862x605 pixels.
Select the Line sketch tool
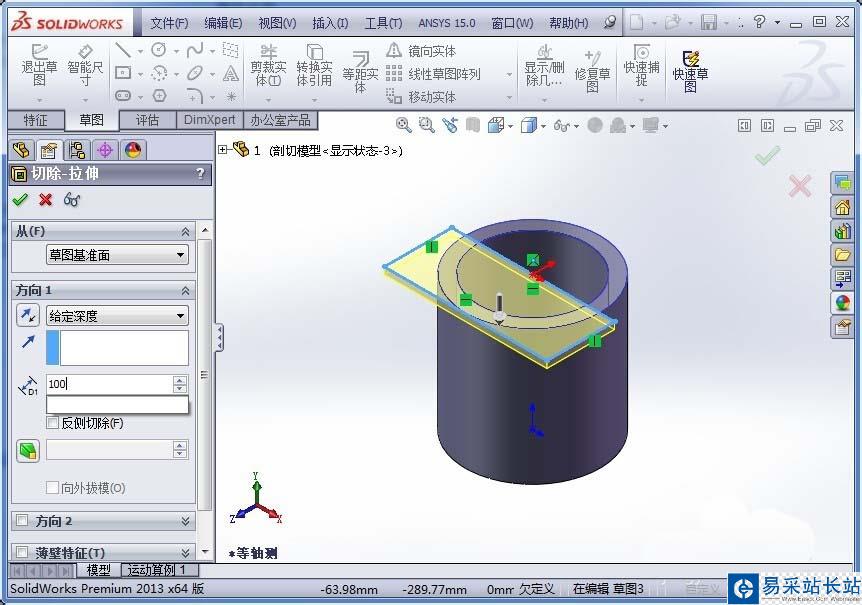[x=123, y=51]
